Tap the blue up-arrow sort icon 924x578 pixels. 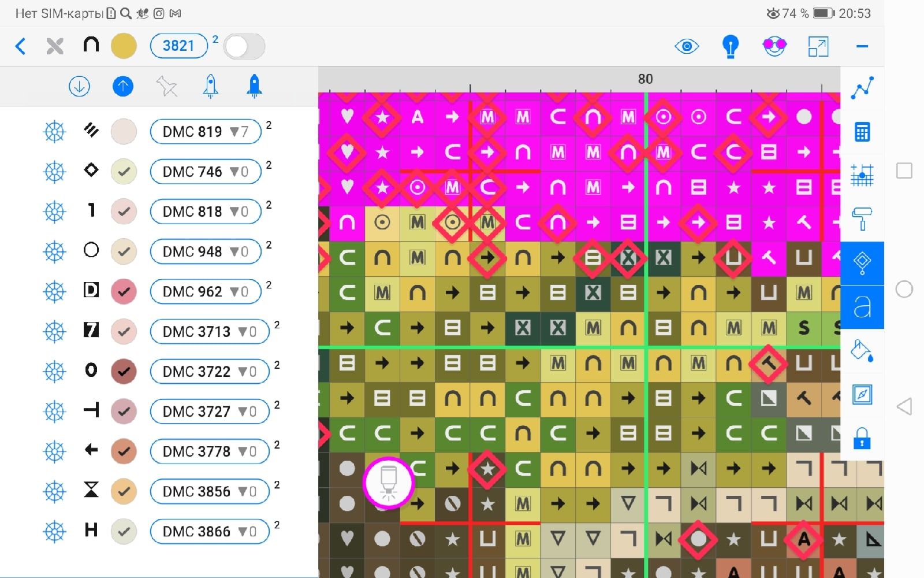122,87
